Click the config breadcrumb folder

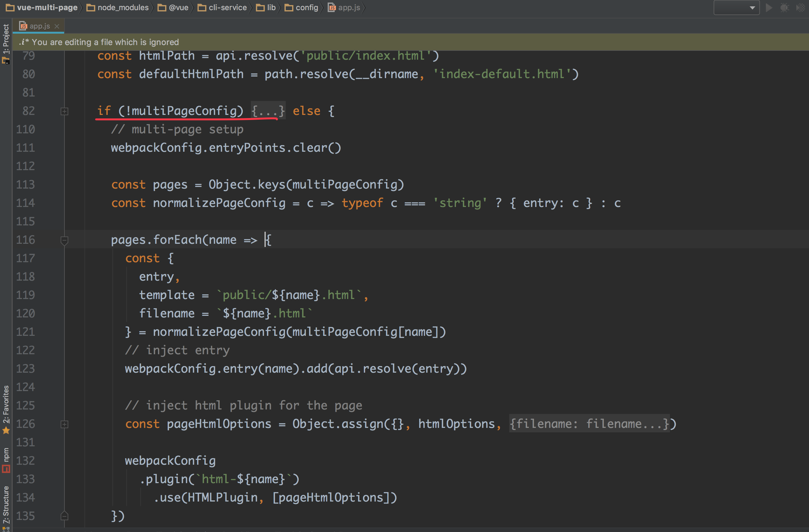(307, 8)
